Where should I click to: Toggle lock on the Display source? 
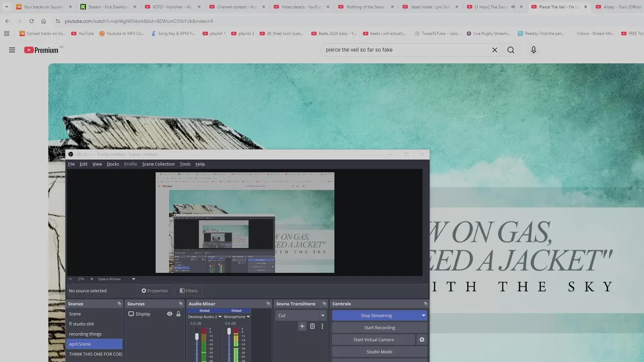(178, 314)
